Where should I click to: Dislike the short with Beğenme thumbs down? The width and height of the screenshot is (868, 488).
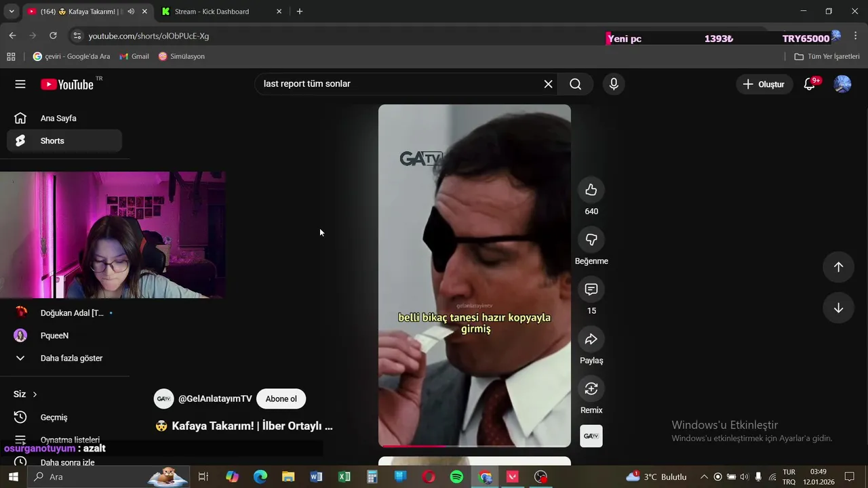click(591, 239)
